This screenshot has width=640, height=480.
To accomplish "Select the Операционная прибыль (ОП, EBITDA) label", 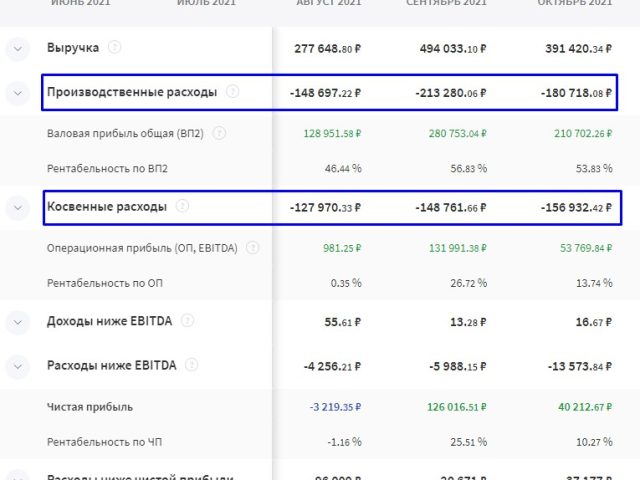I will coord(142,249).
